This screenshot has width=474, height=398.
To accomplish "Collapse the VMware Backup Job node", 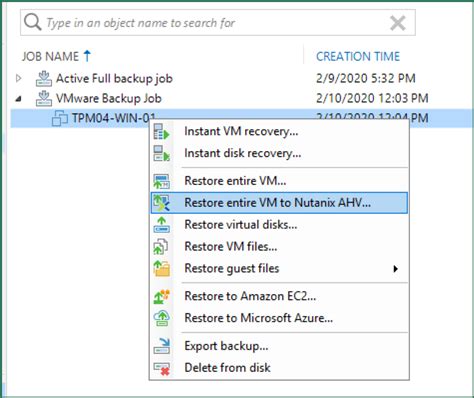I will click(x=19, y=99).
